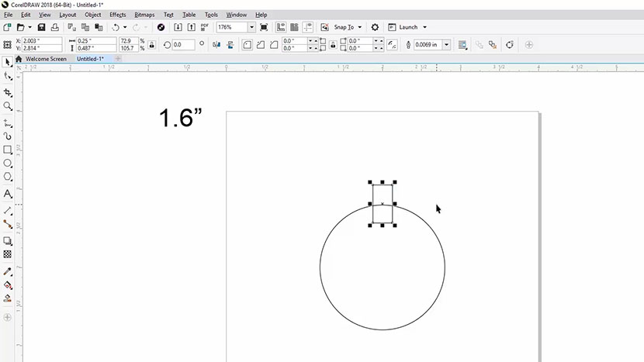This screenshot has width=644, height=362.
Task: Select the Zoom magnifier tool
Action: (x=8, y=106)
